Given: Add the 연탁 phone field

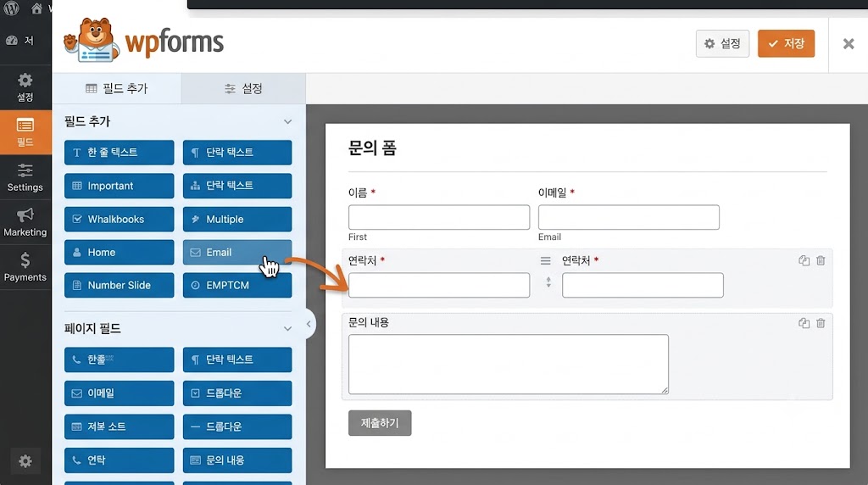Looking at the screenshot, I should (x=119, y=460).
